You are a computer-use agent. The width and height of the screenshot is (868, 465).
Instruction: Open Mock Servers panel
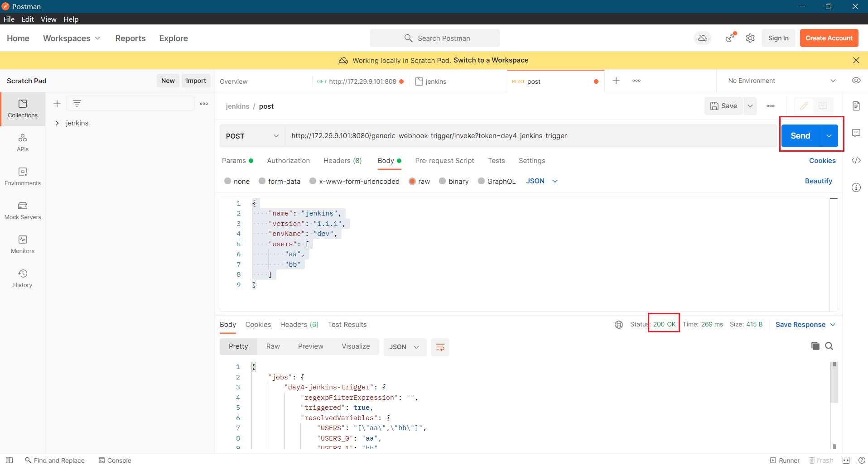23,211
